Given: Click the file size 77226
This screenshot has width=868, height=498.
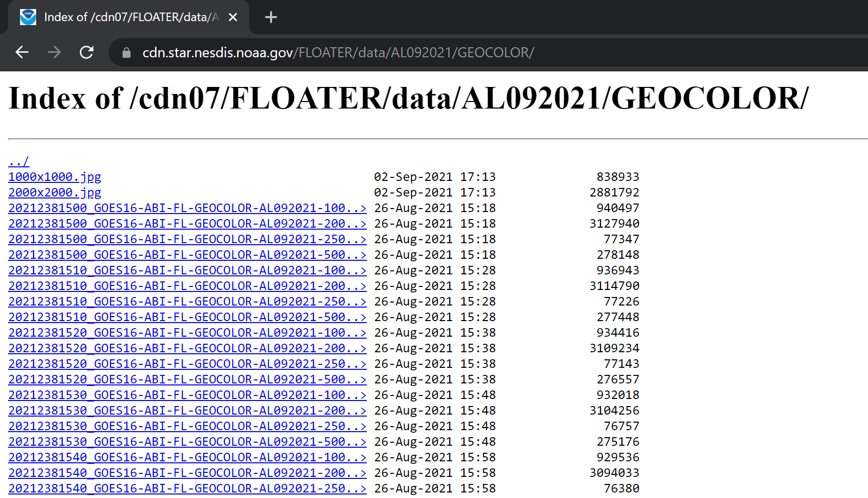Looking at the screenshot, I should click(622, 302).
